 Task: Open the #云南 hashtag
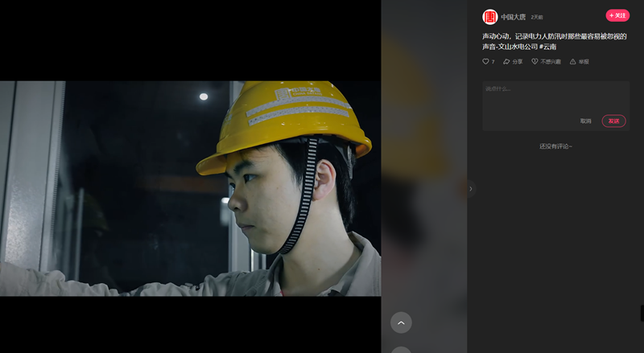(x=548, y=47)
